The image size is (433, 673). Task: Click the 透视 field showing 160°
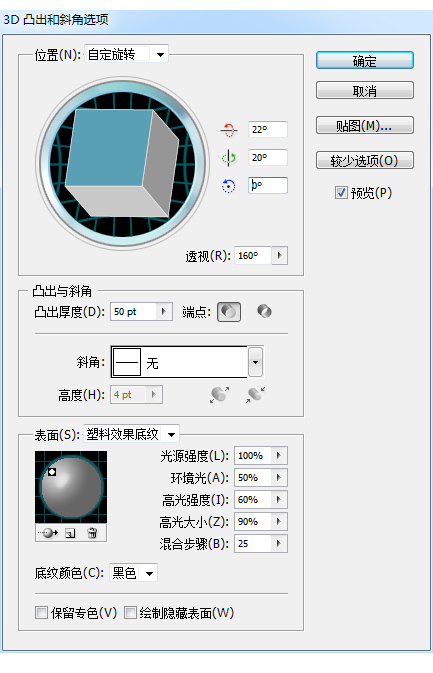(x=253, y=256)
